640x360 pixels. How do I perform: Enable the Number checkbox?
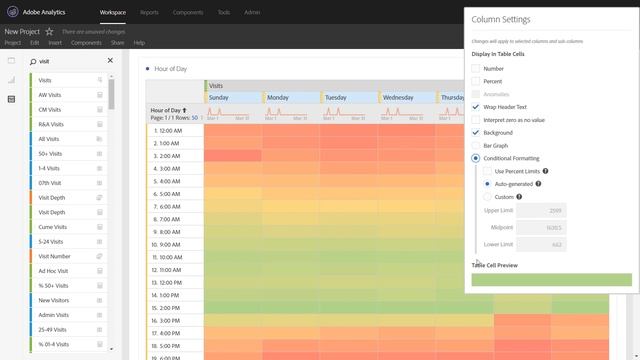pos(476,69)
